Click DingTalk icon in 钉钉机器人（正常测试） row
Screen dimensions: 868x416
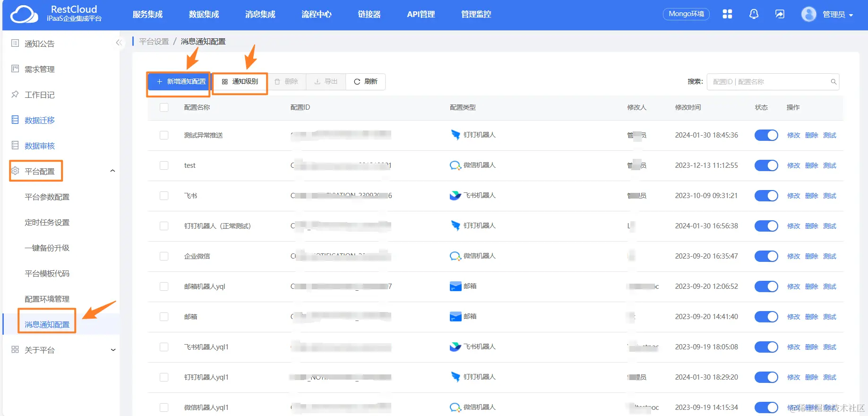pyautogui.click(x=455, y=225)
